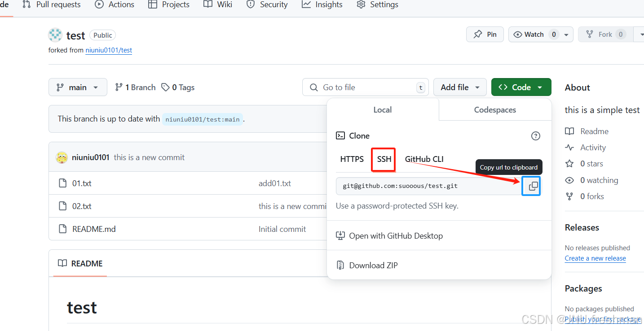
Task: Open the Projects tab
Action: click(169, 4)
